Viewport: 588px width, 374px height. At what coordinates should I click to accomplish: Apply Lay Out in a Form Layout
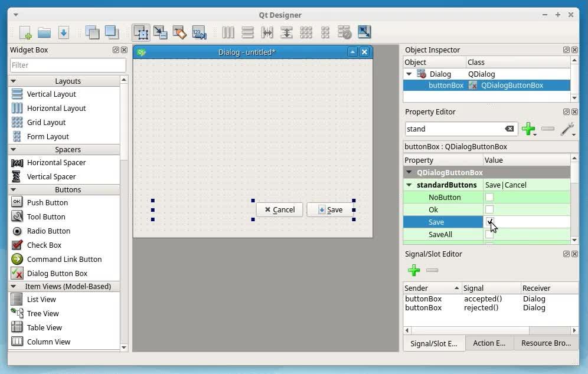tap(325, 32)
